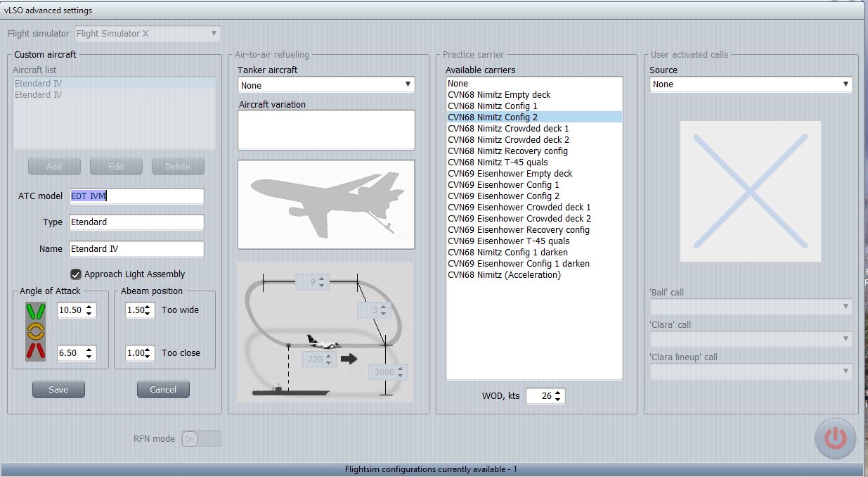Click the Flightsim configurations status bar text
The width and height of the screenshot is (868, 477).
tap(431, 469)
